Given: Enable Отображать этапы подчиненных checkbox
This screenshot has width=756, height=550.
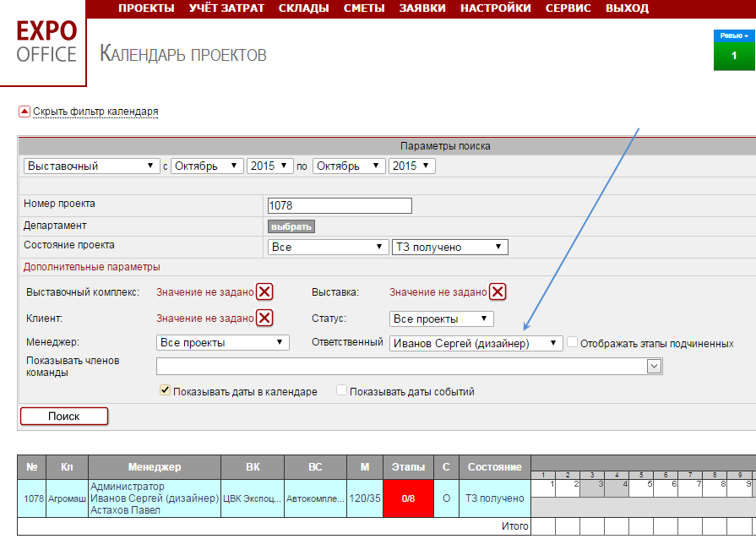Looking at the screenshot, I should pyautogui.click(x=573, y=343).
